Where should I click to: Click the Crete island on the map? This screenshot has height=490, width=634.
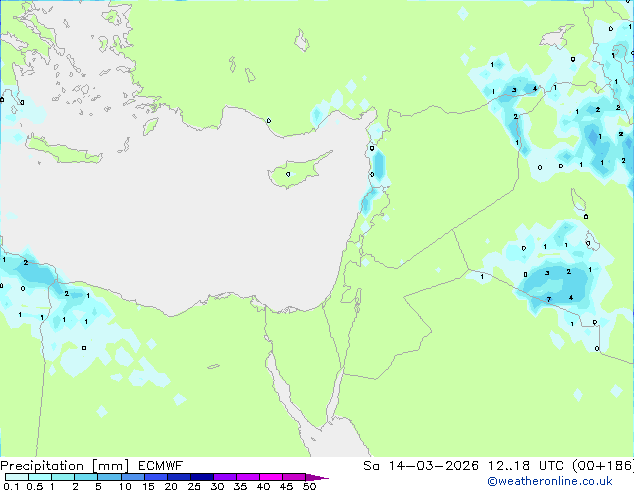63,150
